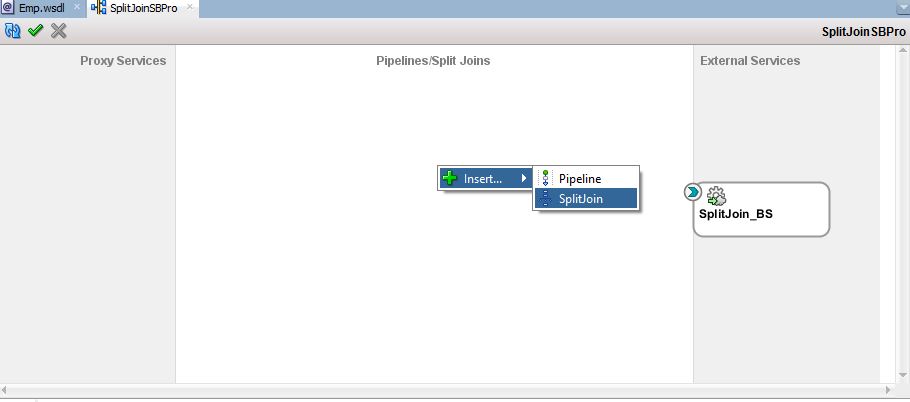Click the teal arrow anchor on SplitJoin_BS
Viewport: 910px width, 402px height.
[x=692, y=192]
